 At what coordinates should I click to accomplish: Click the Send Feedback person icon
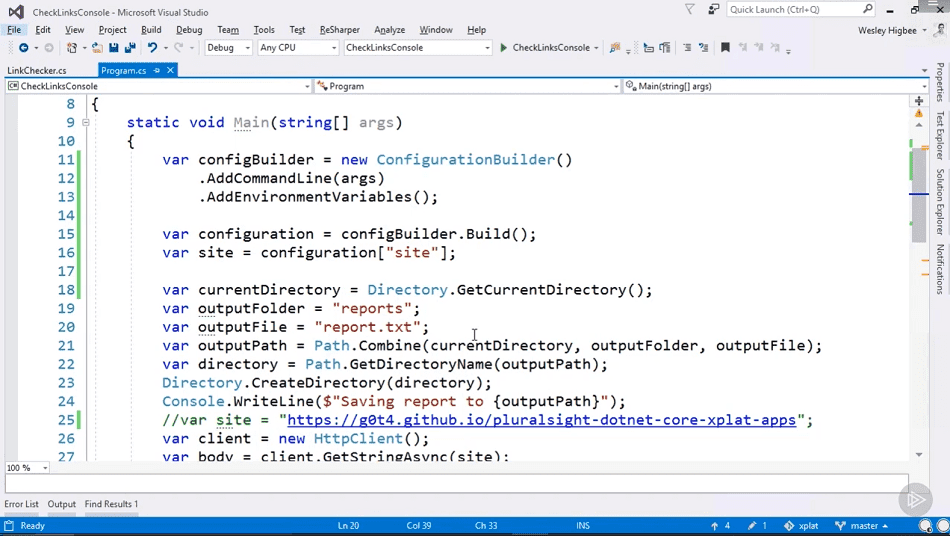click(x=714, y=9)
